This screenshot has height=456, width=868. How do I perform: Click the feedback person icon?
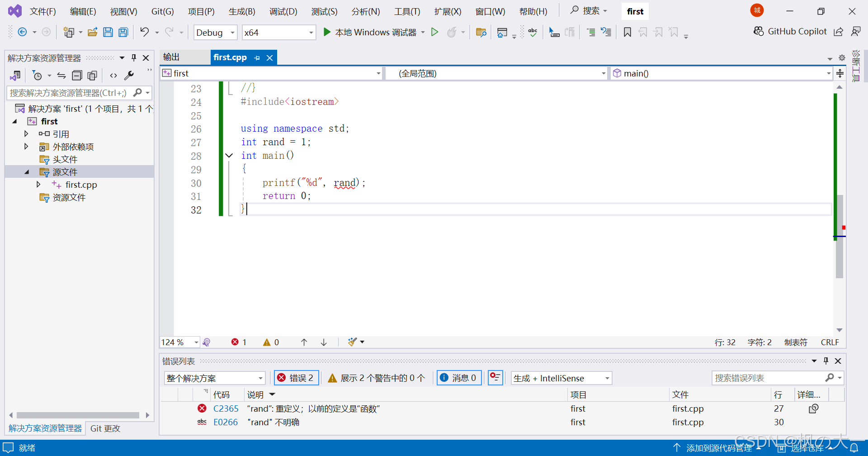coord(856,32)
